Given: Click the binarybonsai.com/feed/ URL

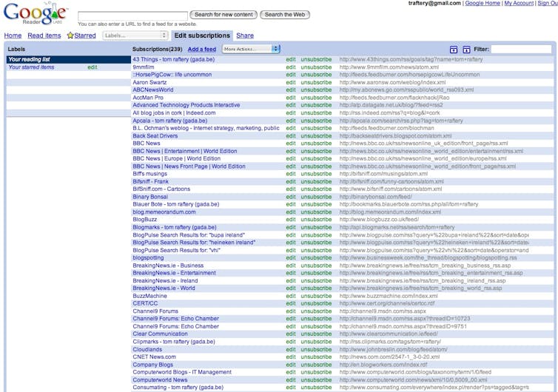Looking at the screenshot, I should point(375,197).
